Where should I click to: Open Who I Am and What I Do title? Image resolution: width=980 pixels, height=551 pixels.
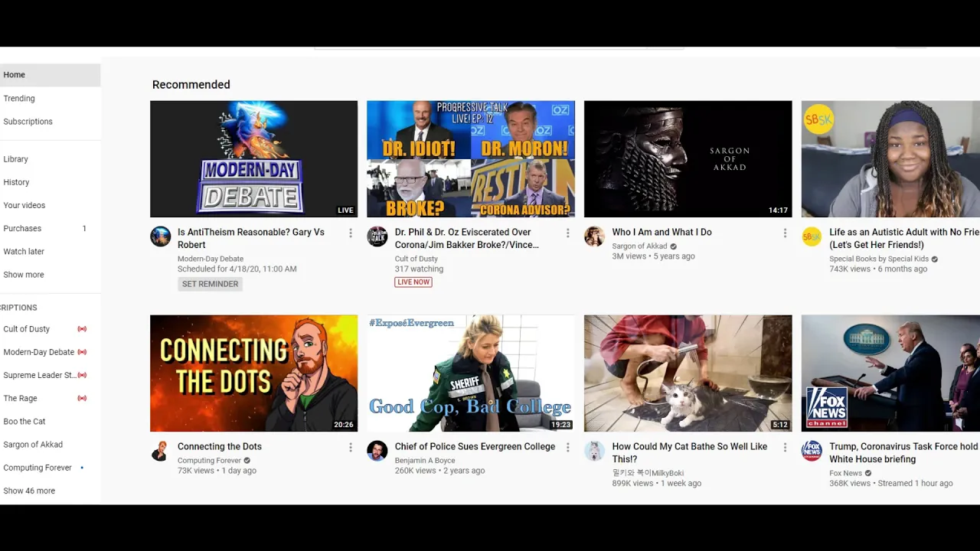661,232
